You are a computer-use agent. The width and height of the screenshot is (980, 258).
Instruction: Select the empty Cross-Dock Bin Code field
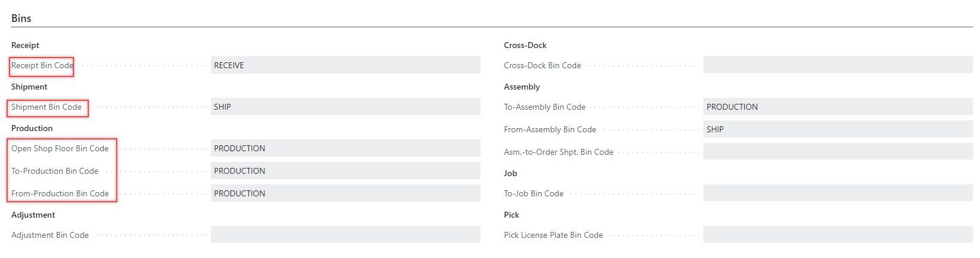click(x=837, y=65)
